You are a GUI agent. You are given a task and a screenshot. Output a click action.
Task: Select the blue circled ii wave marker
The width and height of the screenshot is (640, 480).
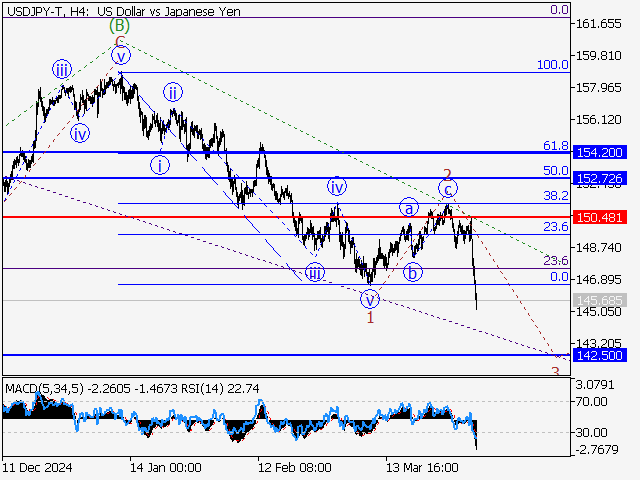tap(173, 93)
